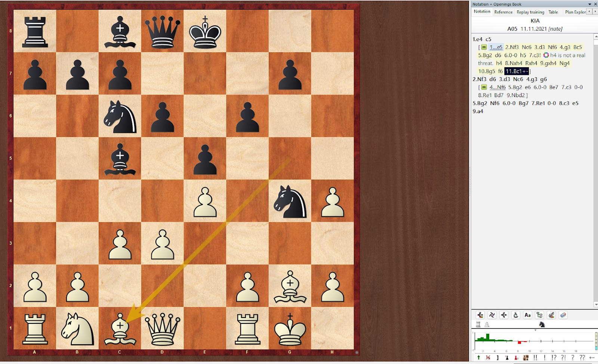This screenshot has height=364, width=598.
Task: Click the captured white rook icon
Action: point(478,324)
